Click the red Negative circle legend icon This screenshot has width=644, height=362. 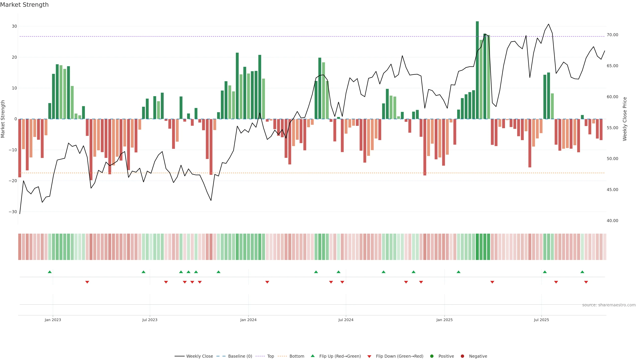[462, 356]
